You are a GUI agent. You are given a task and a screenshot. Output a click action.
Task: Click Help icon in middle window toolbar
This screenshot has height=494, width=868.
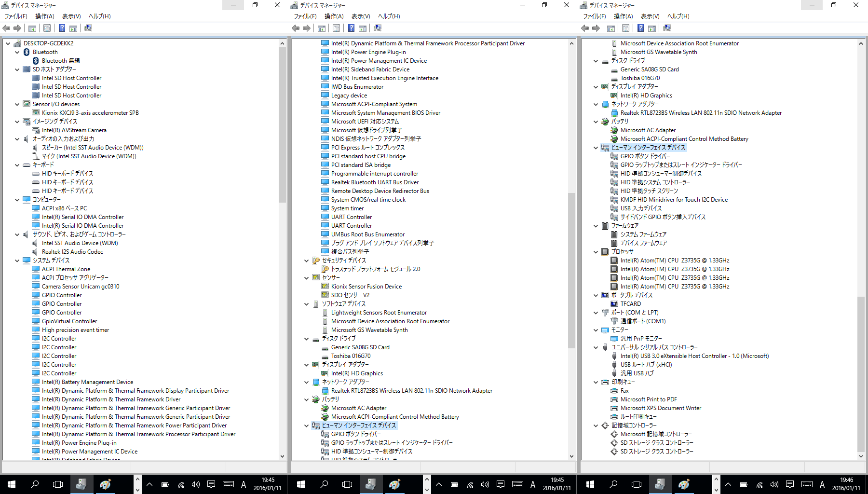(x=351, y=28)
